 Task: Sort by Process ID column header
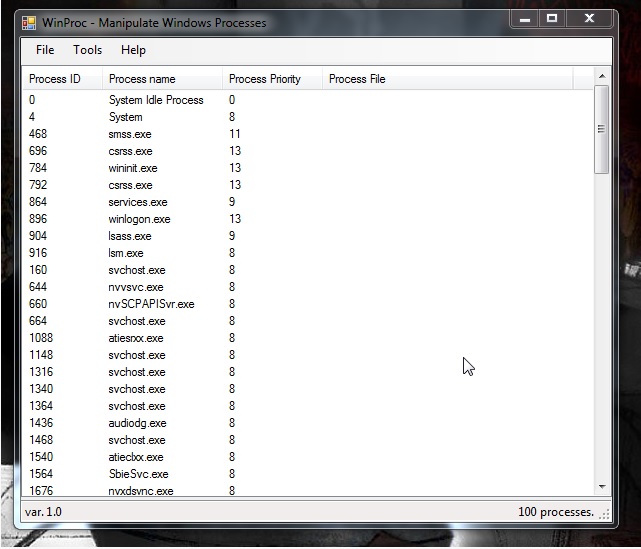point(62,78)
